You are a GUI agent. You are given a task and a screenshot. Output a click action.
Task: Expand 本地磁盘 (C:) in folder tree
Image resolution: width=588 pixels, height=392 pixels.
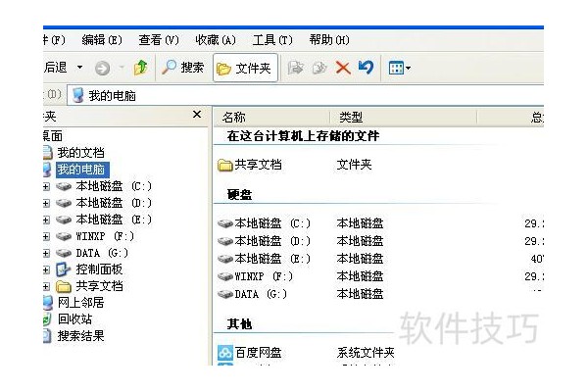pyautogui.click(x=46, y=186)
